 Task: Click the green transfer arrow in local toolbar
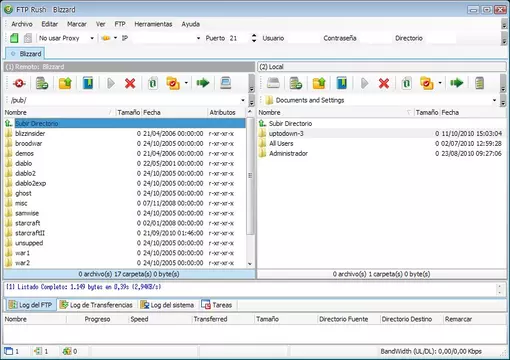(456, 83)
